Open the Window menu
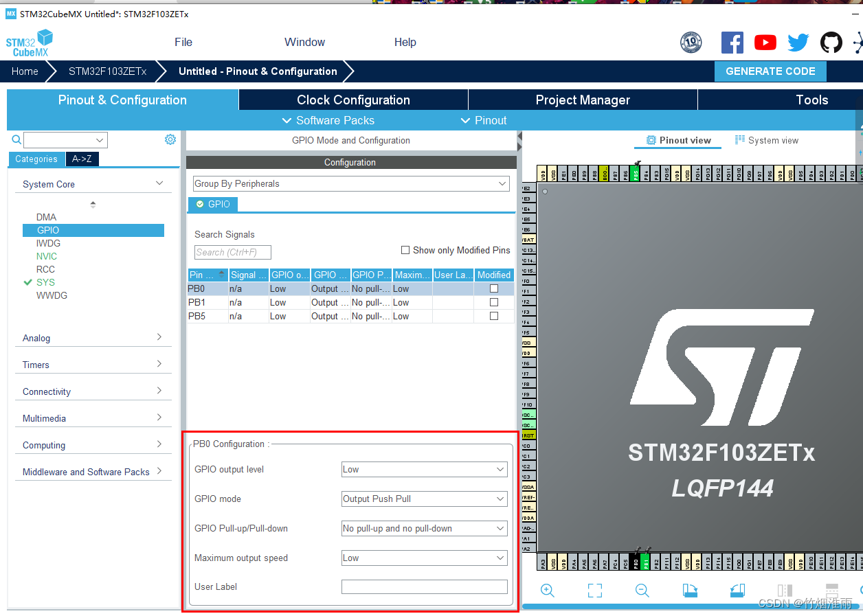863x616 pixels. coord(305,43)
